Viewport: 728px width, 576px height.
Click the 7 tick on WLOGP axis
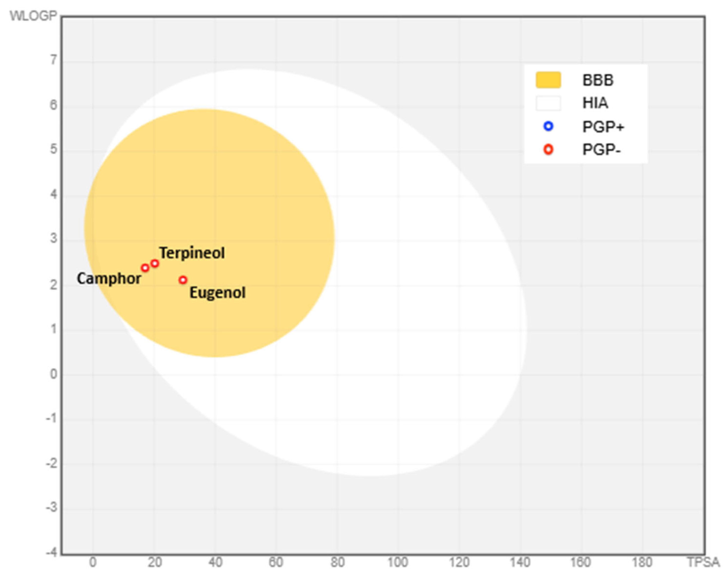pos(54,60)
